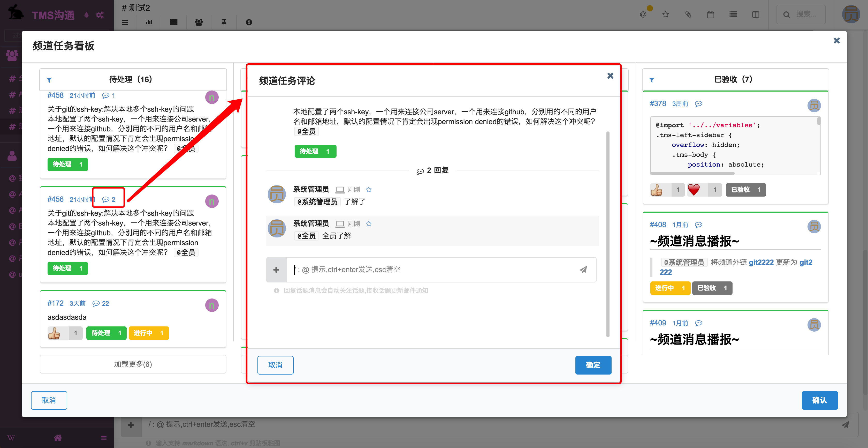Screen dimensions: 868x448
Task: Open task link #378
Action: tap(658, 104)
